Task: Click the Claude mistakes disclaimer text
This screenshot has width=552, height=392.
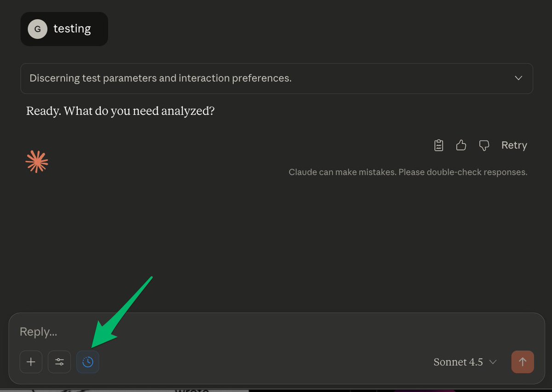Action: (408, 172)
